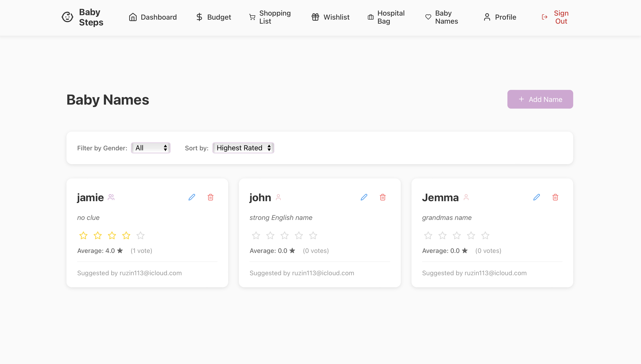
Task: Click the Baby Names page heading
Action: [108, 100]
